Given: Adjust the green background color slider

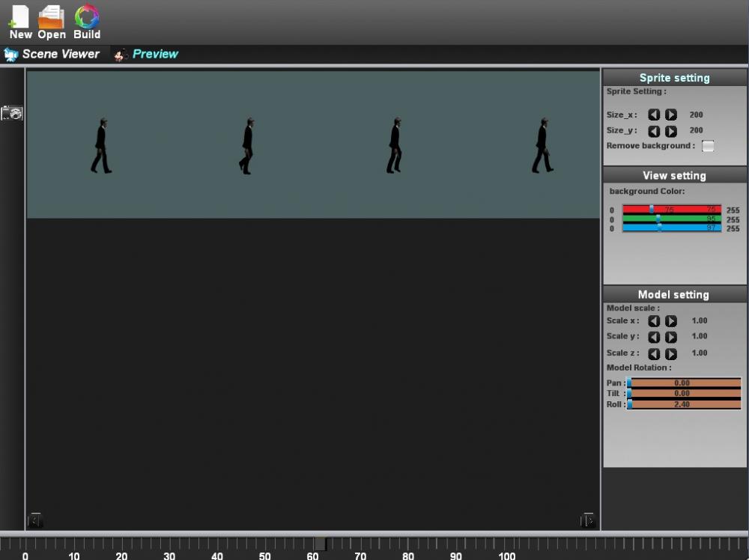Looking at the screenshot, I should click(x=672, y=219).
